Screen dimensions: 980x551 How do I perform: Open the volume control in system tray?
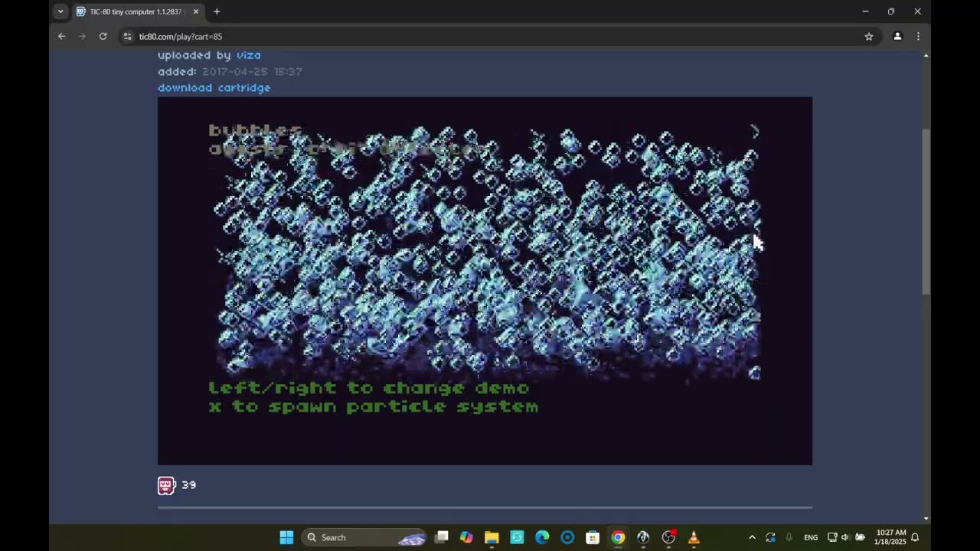[x=845, y=537]
